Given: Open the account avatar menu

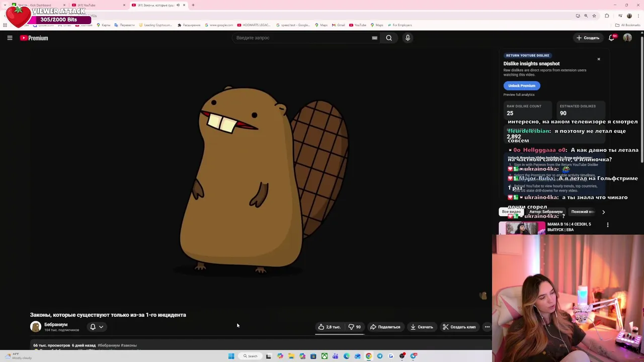Looking at the screenshot, I should tap(627, 38).
